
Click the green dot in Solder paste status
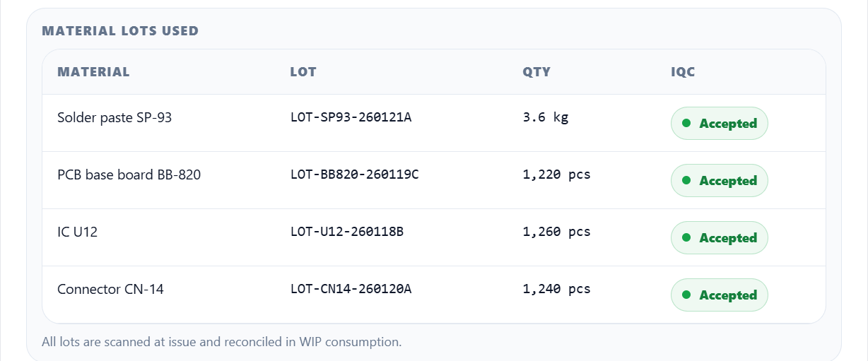[x=686, y=124]
